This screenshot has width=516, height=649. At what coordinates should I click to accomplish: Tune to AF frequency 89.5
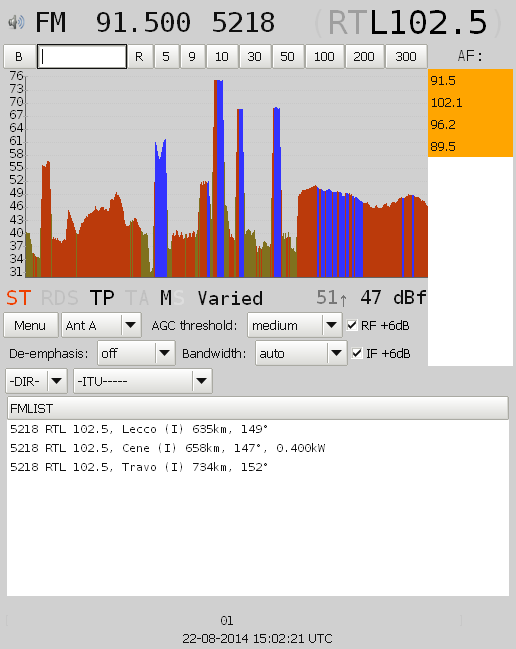pyautogui.click(x=470, y=146)
